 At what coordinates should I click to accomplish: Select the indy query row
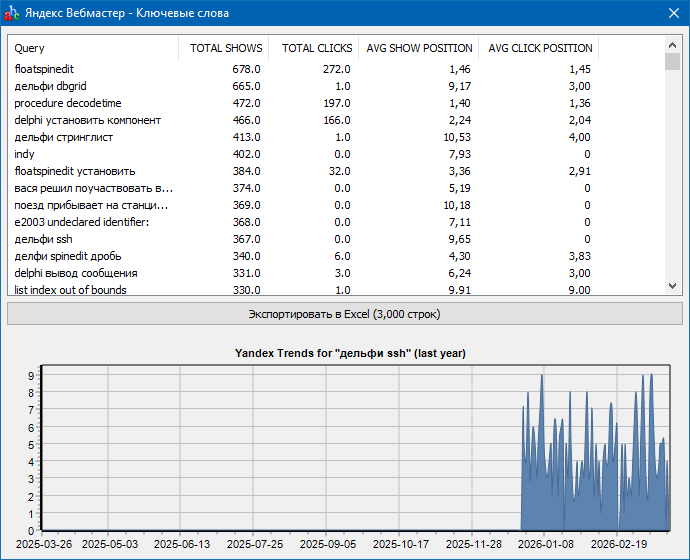[x=25, y=154]
